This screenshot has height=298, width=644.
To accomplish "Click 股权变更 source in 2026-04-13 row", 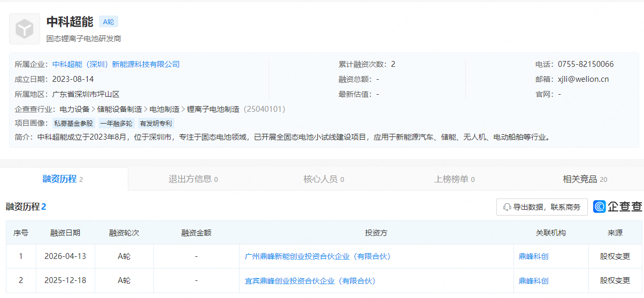I will [x=615, y=256].
